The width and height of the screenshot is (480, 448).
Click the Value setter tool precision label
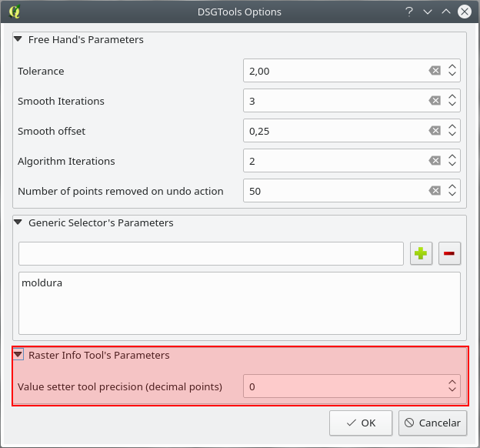pyautogui.click(x=120, y=386)
